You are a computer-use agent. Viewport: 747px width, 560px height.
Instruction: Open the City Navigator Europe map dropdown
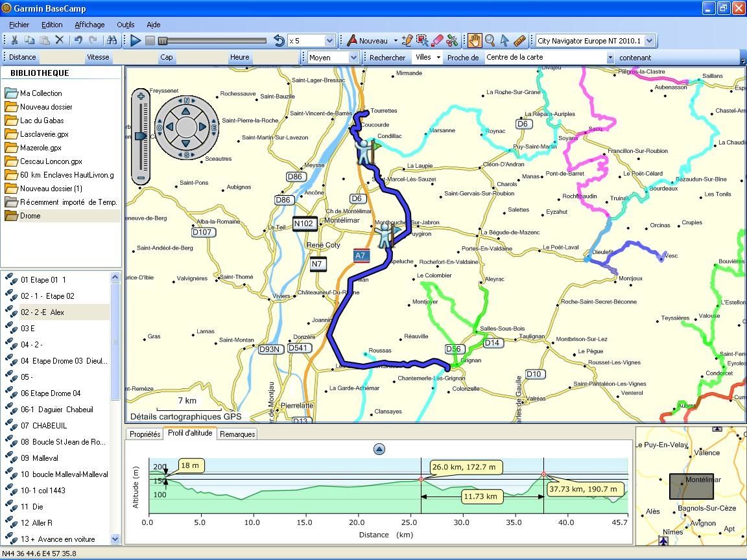click(649, 40)
